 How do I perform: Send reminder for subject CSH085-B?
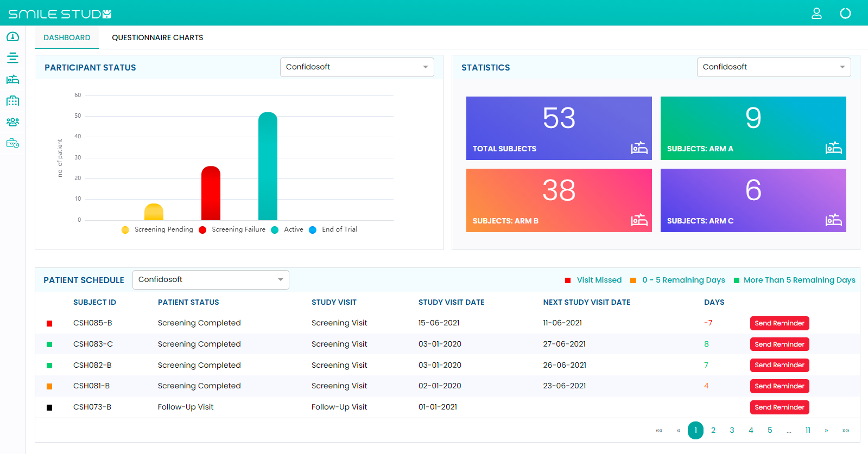point(779,323)
